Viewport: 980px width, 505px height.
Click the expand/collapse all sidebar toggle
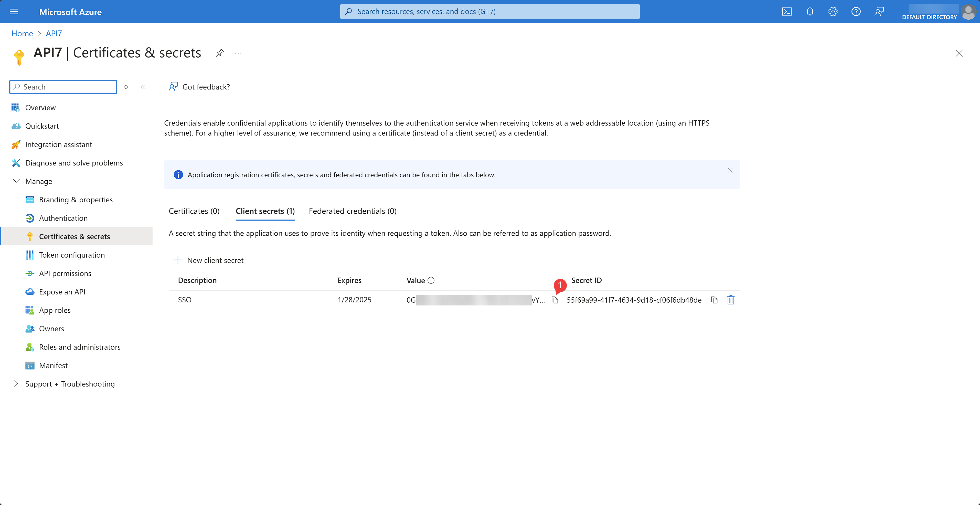click(126, 87)
